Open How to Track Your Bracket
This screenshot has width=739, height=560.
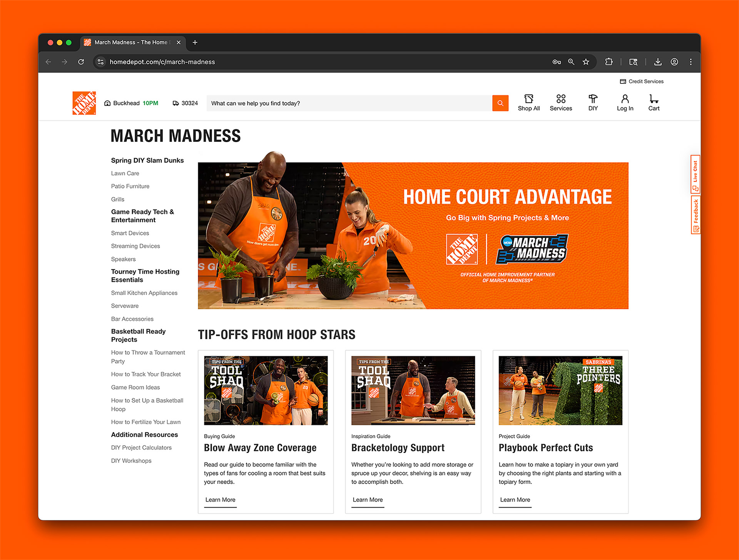146,374
